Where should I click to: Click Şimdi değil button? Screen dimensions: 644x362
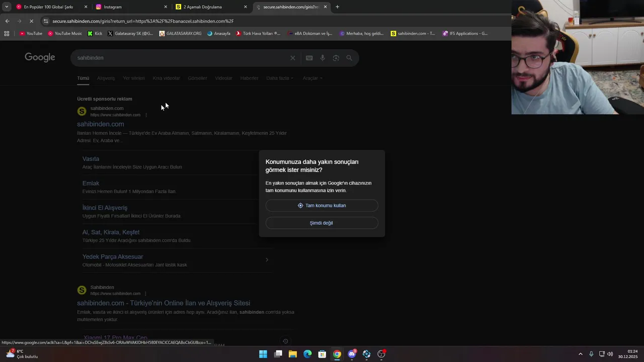(321, 223)
